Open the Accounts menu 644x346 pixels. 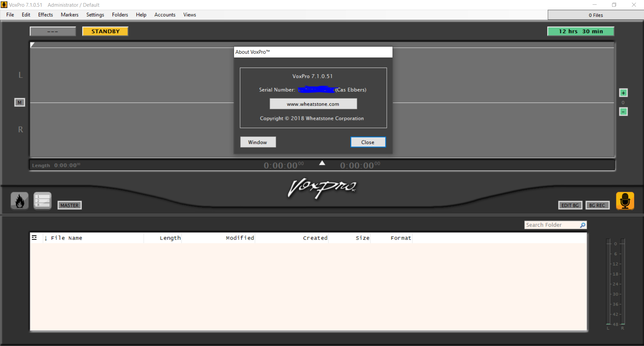click(165, 15)
